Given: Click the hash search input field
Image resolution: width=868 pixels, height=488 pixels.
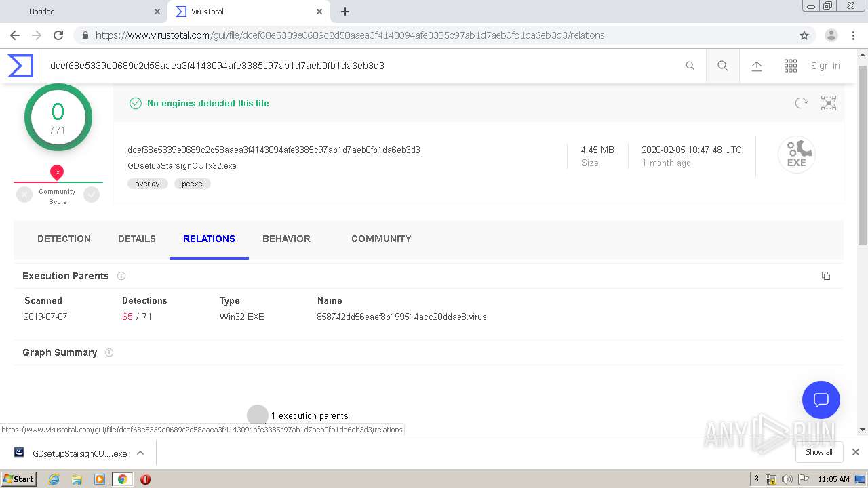Looking at the screenshot, I should point(363,66).
